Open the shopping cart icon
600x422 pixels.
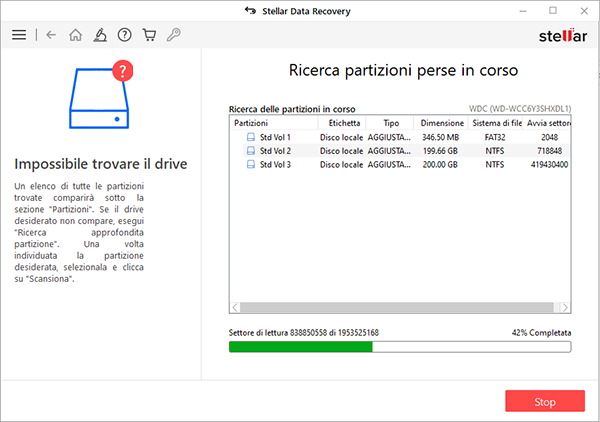[x=149, y=35]
